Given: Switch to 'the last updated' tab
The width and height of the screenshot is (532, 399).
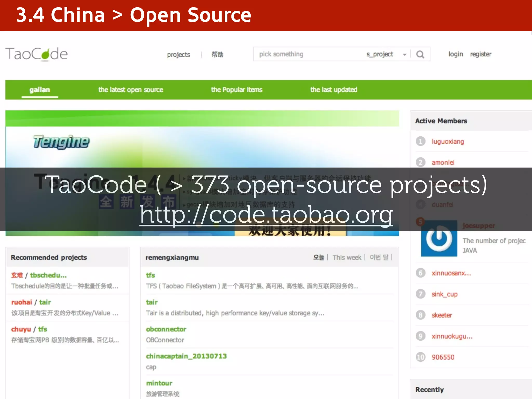Looking at the screenshot, I should tap(334, 90).
